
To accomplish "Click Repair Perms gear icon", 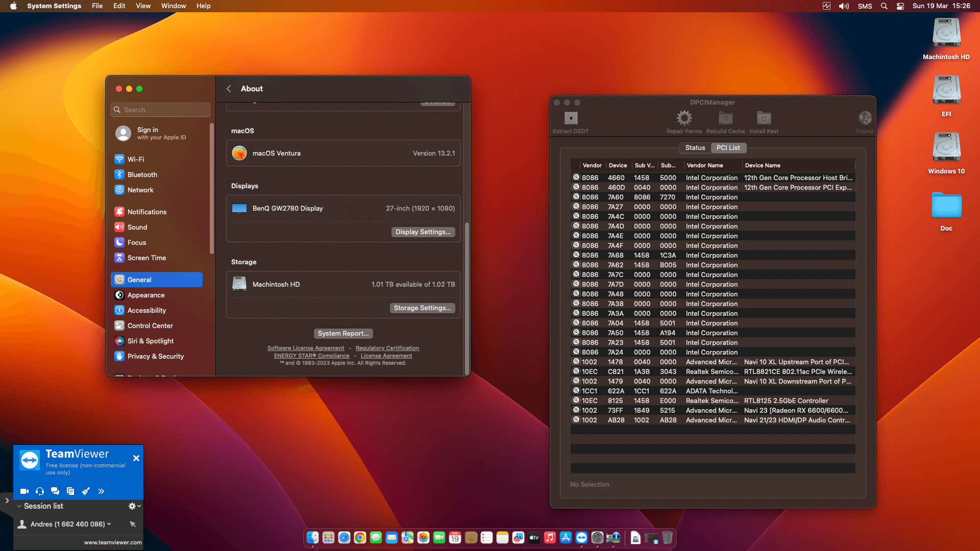I will (684, 118).
